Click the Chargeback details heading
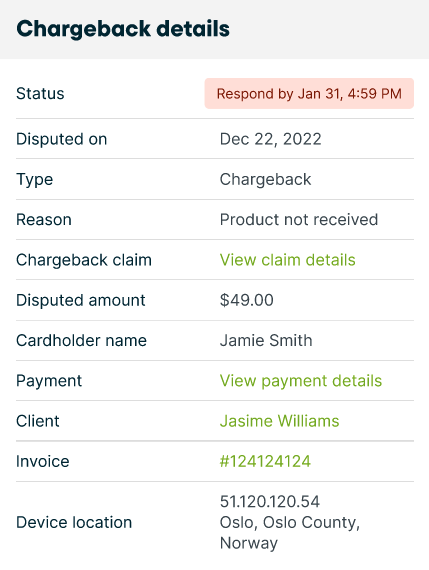This screenshot has height=570, width=429. pyautogui.click(x=123, y=29)
